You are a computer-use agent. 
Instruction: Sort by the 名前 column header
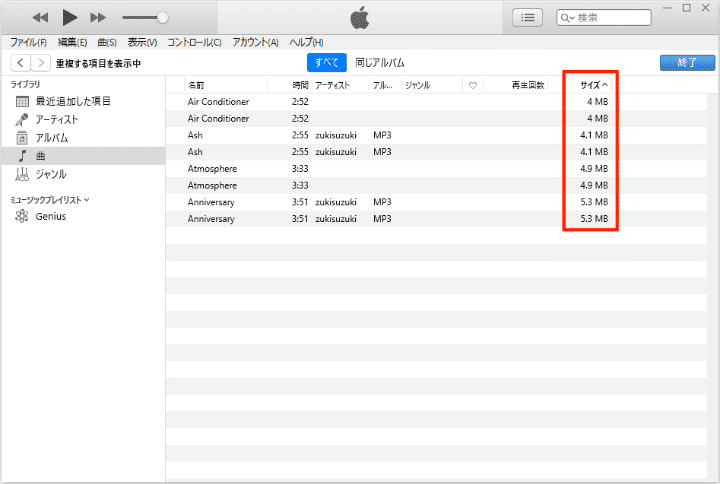click(226, 85)
